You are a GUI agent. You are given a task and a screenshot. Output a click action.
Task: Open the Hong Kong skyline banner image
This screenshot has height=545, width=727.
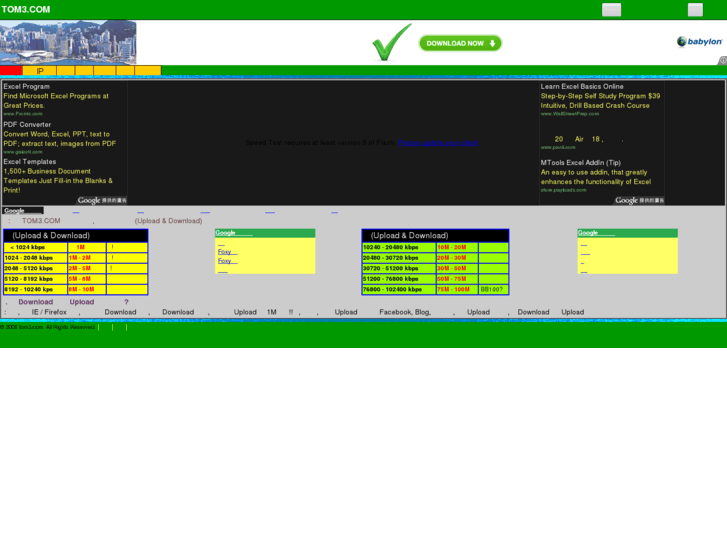[x=68, y=42]
